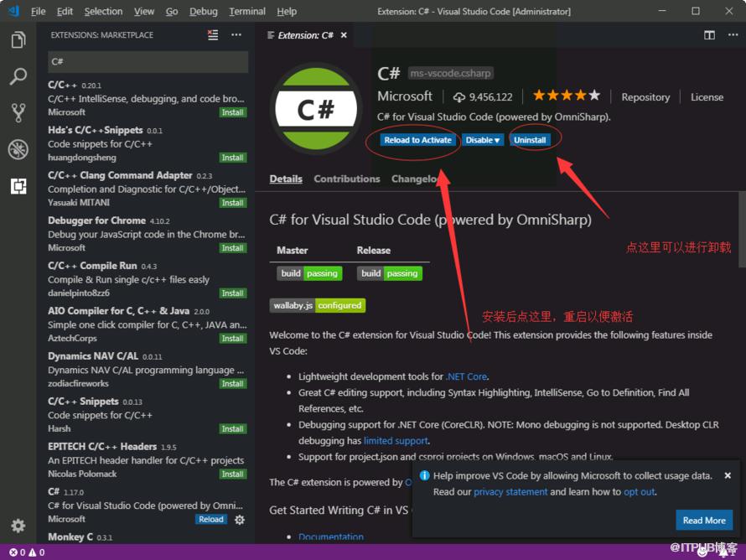The height and width of the screenshot is (560, 746).
Task: Open the opt out link
Action: pos(639,492)
